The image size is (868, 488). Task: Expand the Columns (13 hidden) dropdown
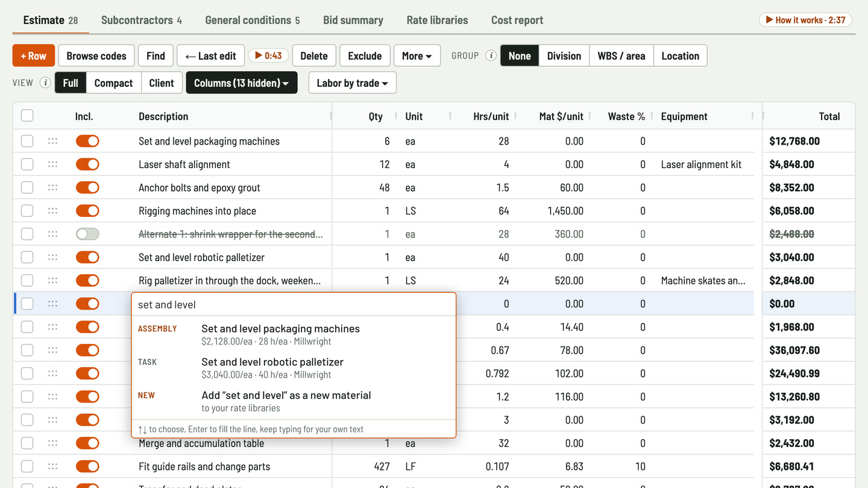click(242, 83)
